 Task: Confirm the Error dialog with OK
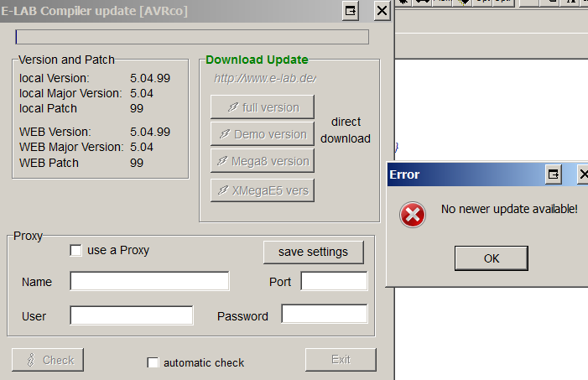point(492,258)
